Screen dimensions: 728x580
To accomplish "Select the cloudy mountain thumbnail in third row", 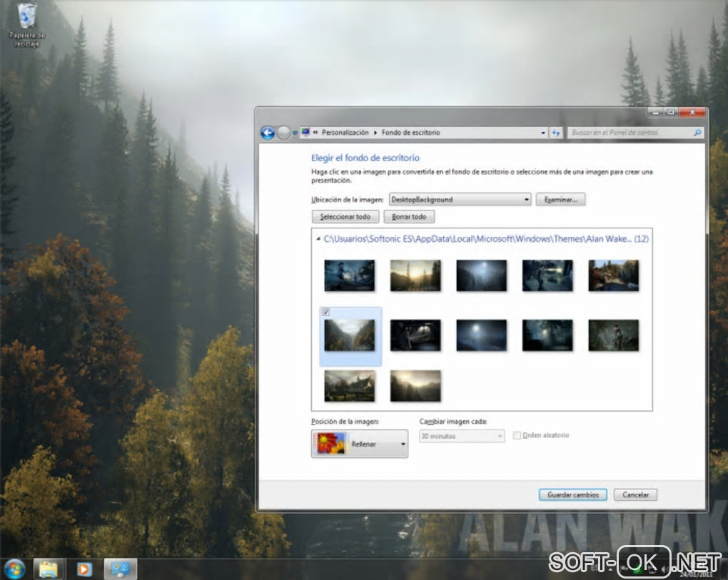I will point(415,385).
